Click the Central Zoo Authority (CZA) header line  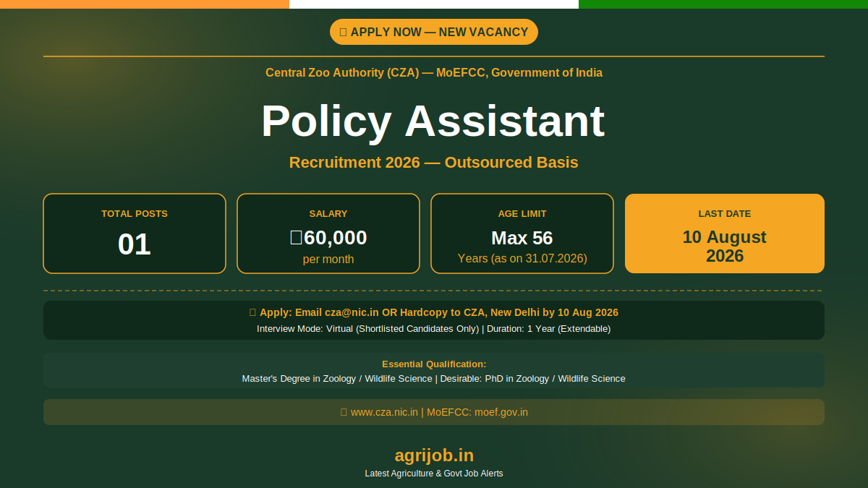[434, 72]
